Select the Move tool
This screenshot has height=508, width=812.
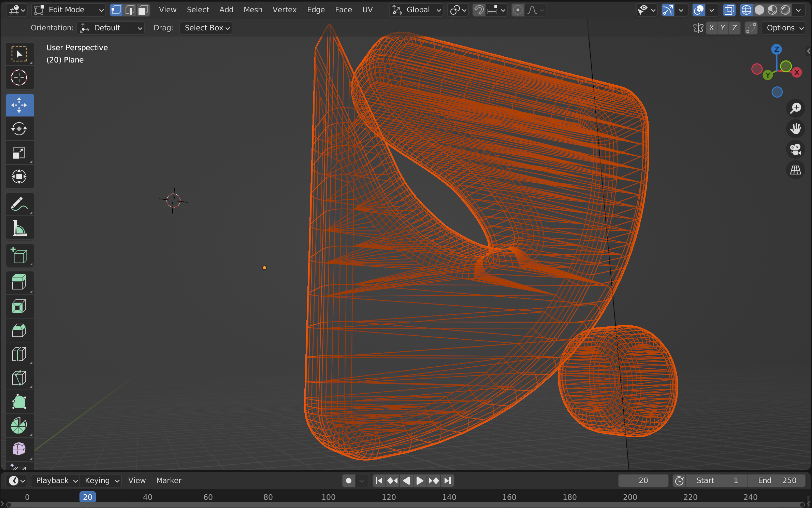19,105
